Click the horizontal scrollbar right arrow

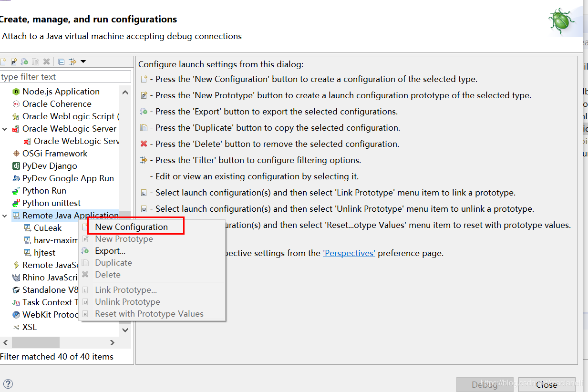pyautogui.click(x=113, y=342)
